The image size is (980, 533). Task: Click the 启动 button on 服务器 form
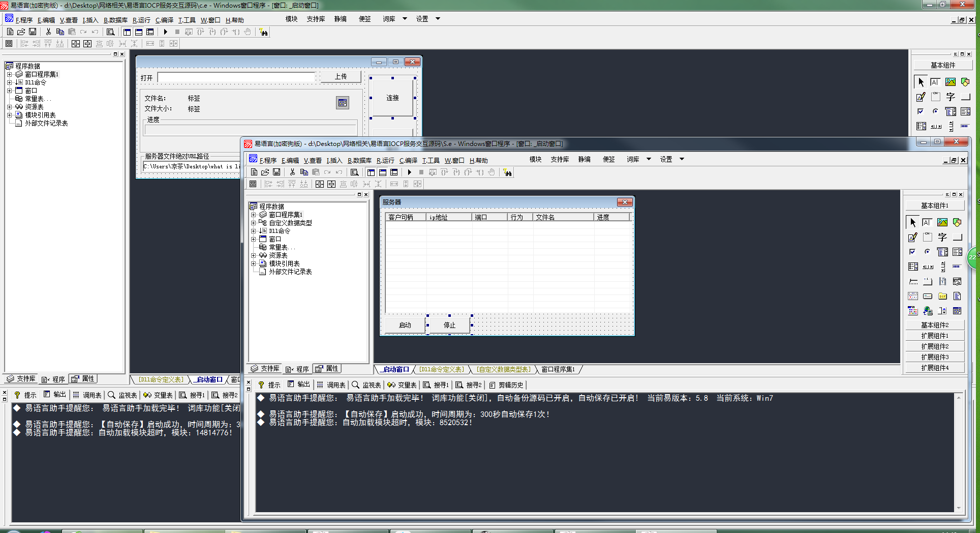point(405,325)
